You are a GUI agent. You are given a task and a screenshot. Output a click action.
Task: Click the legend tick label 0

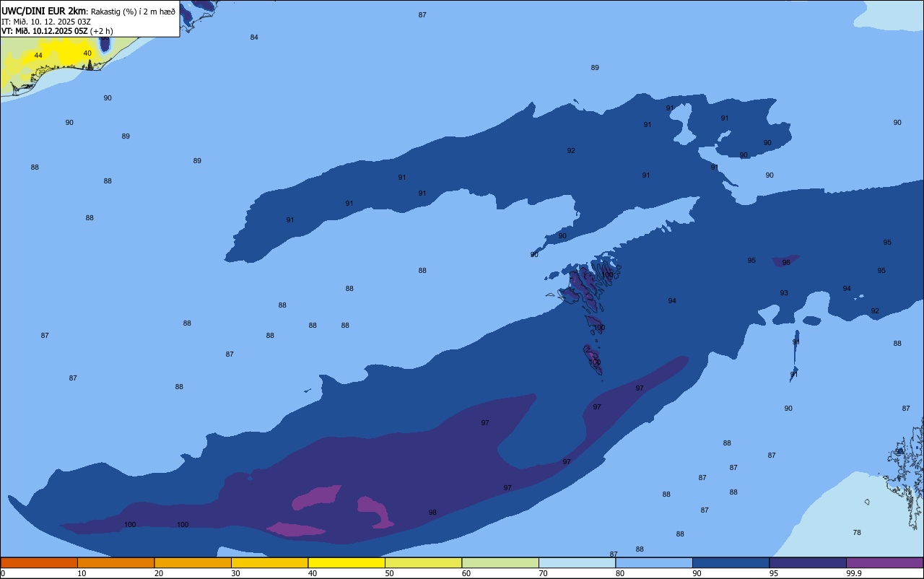[x=3, y=573]
